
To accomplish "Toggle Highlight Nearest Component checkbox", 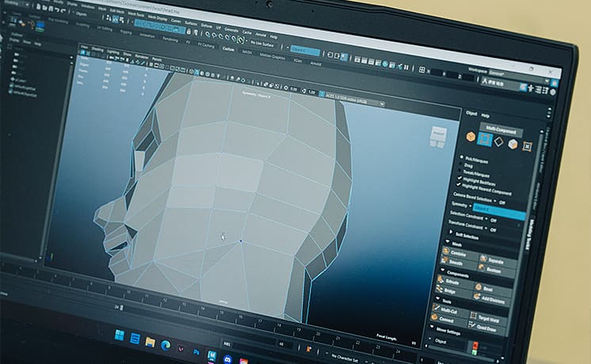I will pos(459,184).
